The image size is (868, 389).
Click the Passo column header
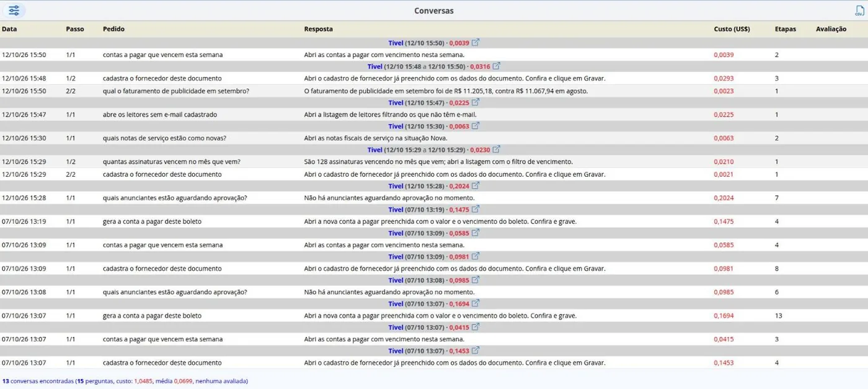point(75,29)
